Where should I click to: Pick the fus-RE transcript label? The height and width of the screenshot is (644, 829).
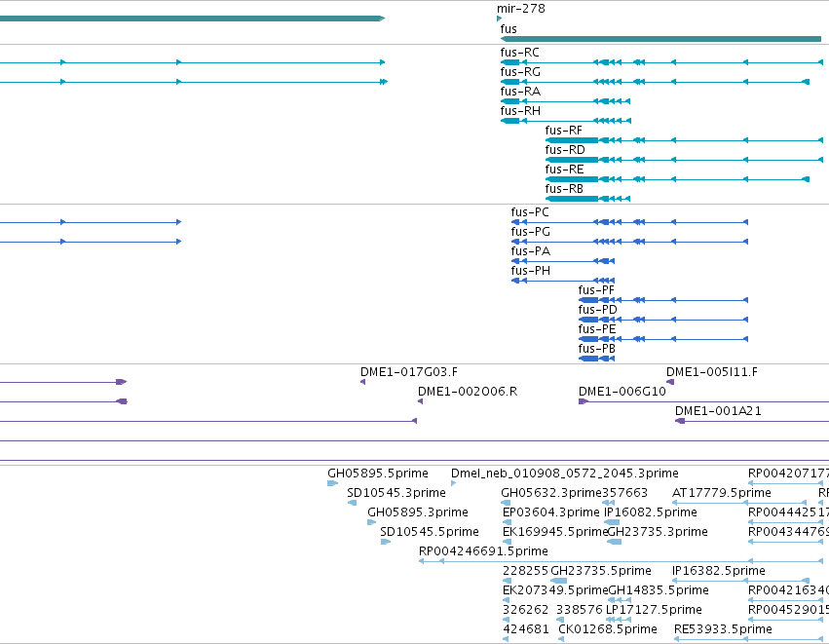[x=565, y=170]
